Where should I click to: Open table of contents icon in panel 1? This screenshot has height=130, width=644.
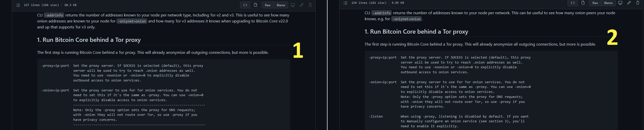[x=18, y=5]
